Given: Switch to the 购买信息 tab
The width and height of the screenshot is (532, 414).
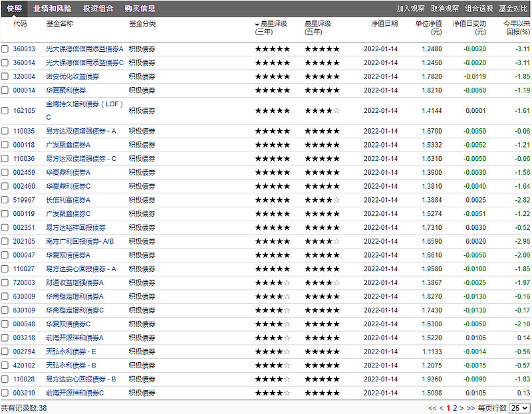Looking at the screenshot, I should tap(140, 9).
